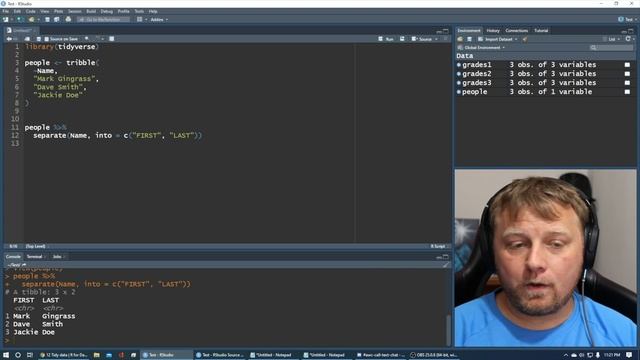This screenshot has height=360, width=640.
Task: Open the List view dropdown in Environment
Action: point(614,39)
